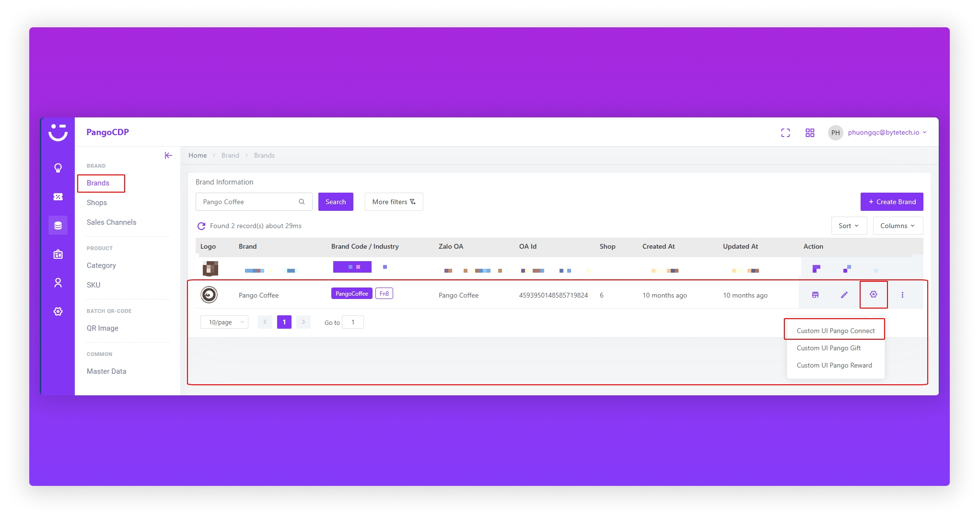The image size is (980, 518).
Task: Toggle fullscreen mode icon in header
Action: pos(785,133)
